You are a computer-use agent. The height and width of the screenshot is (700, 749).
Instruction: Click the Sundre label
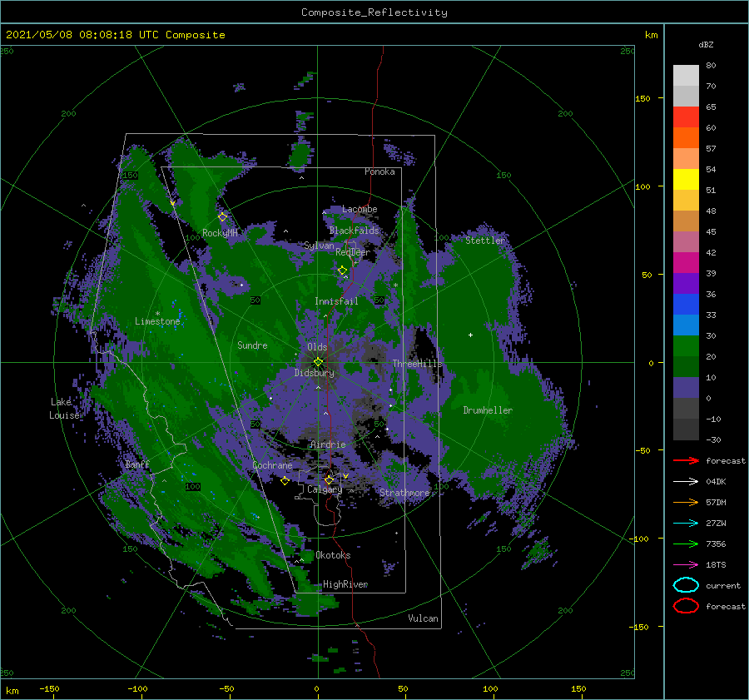coord(252,345)
